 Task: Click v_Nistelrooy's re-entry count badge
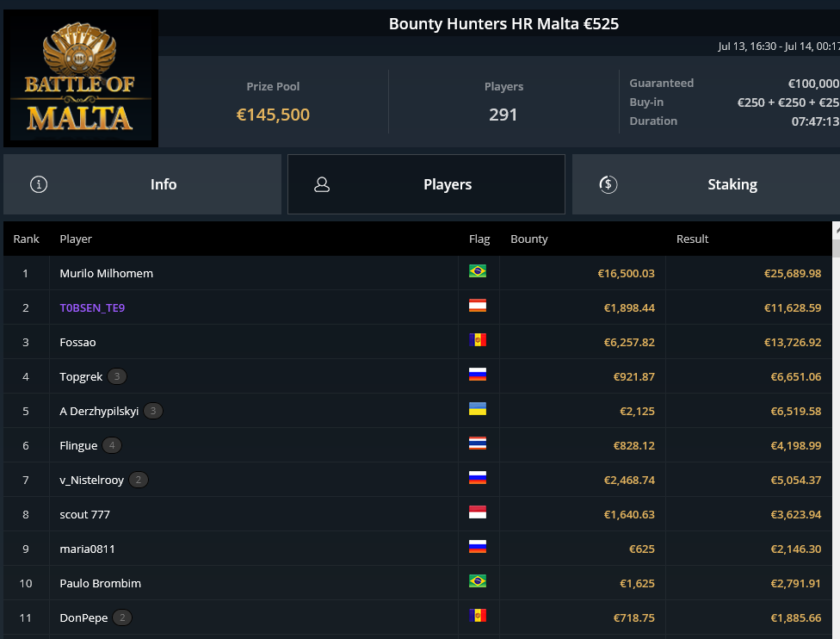click(x=139, y=480)
